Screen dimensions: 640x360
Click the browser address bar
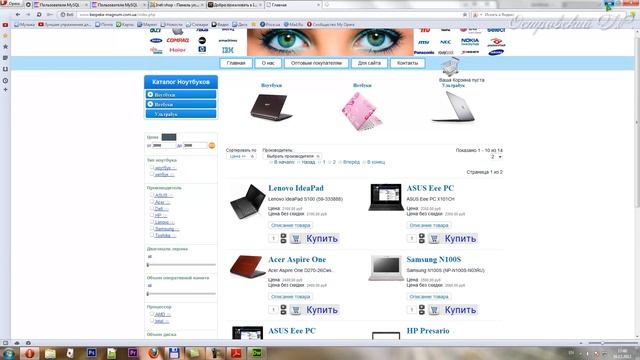point(269,15)
